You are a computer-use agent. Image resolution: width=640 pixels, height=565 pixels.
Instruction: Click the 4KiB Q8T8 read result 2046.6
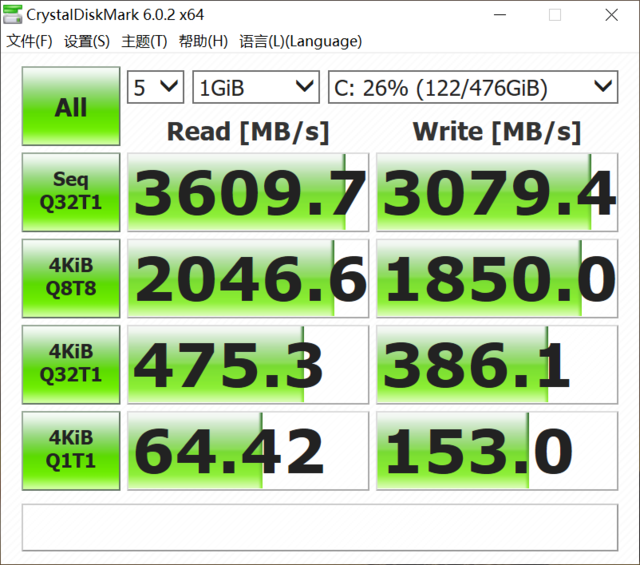point(248,278)
